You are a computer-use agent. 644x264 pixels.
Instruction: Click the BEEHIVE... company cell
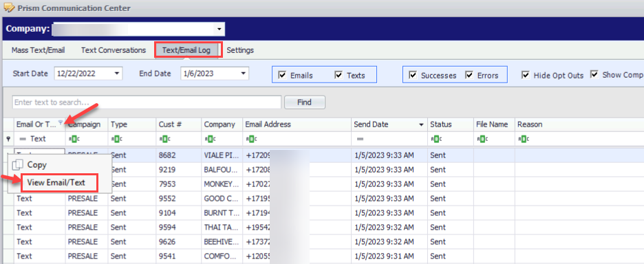pos(222,242)
